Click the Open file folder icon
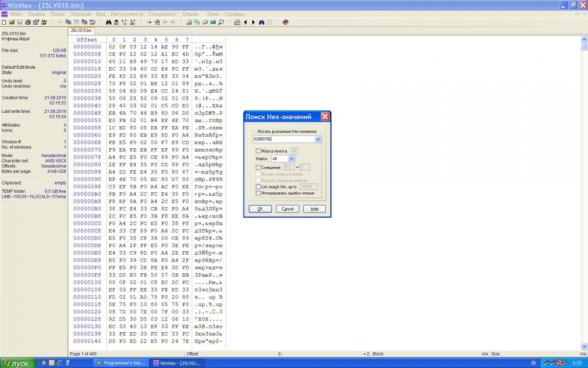This screenshot has height=368, width=588. [x=12, y=22]
